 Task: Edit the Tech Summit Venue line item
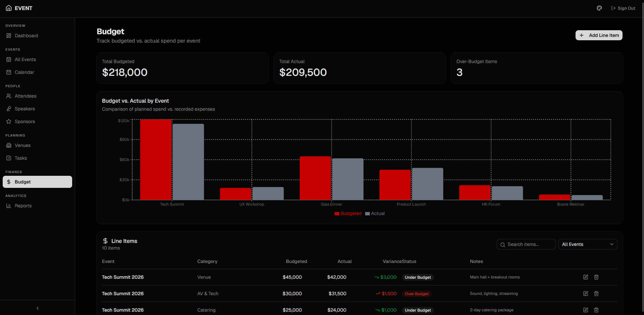point(586,277)
